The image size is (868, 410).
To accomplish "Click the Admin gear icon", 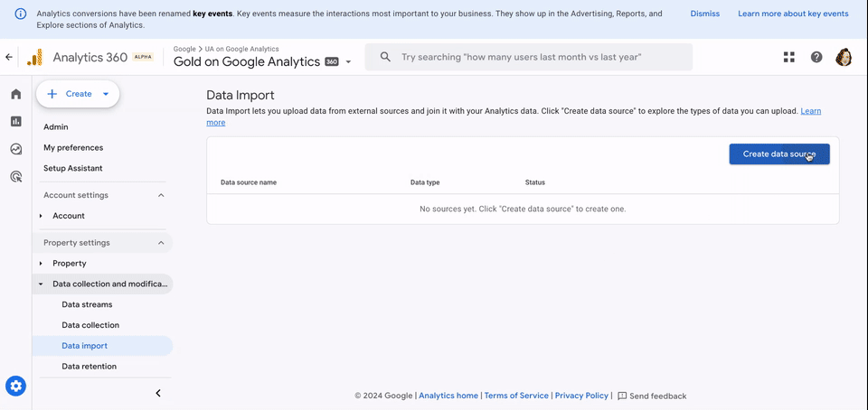I will pyautogui.click(x=16, y=386).
